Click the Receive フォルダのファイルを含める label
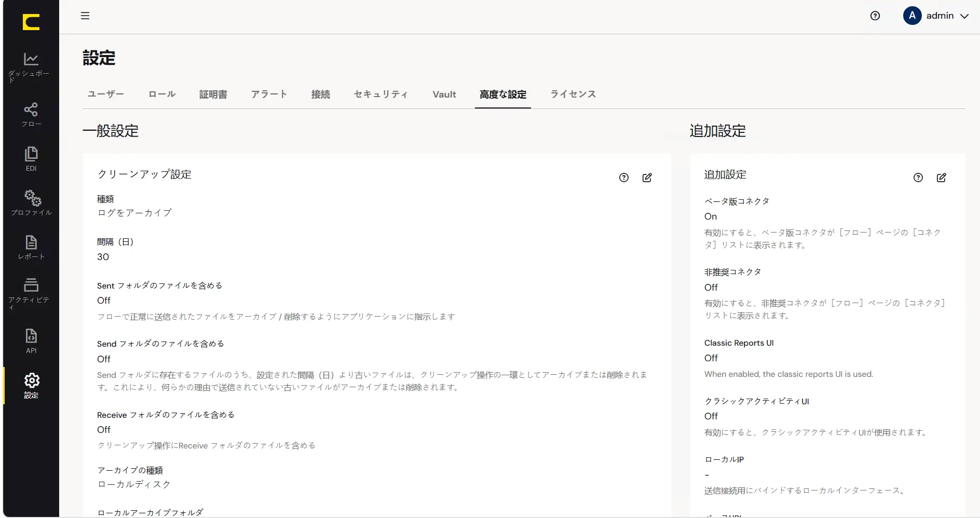 (x=166, y=415)
